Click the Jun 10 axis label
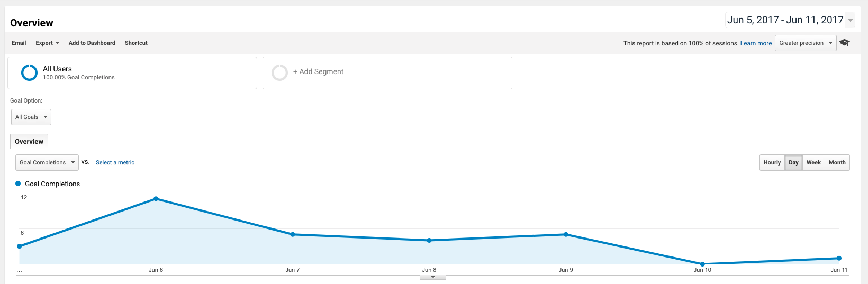 point(702,270)
